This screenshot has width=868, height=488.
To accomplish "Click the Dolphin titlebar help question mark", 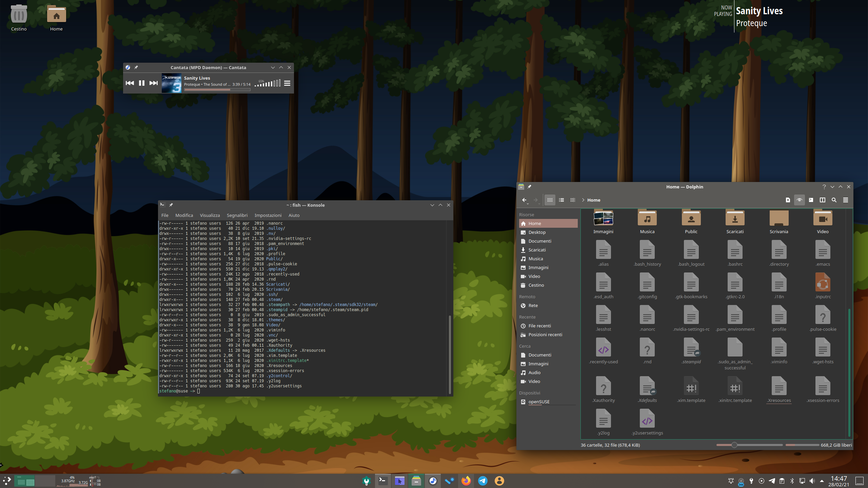I will (x=824, y=187).
